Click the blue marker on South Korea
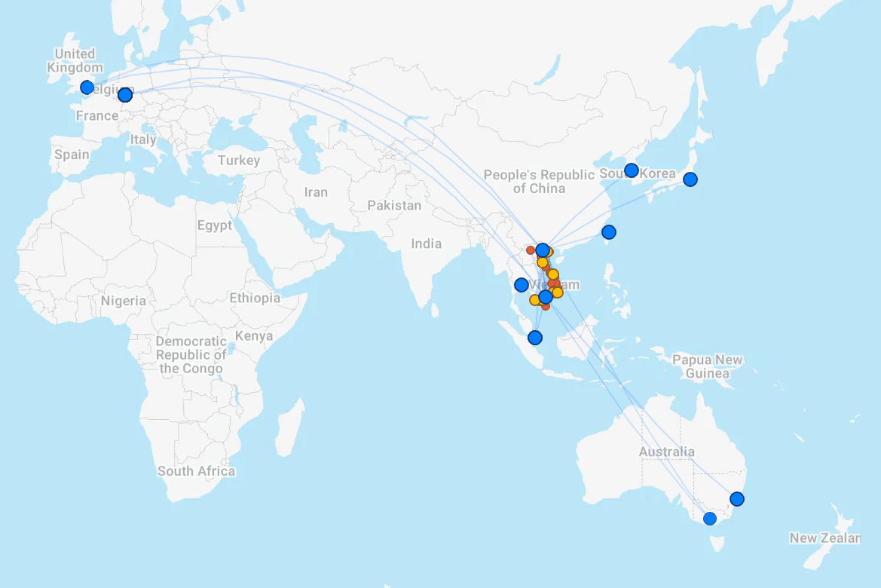Image resolution: width=881 pixels, height=588 pixels. point(632,170)
